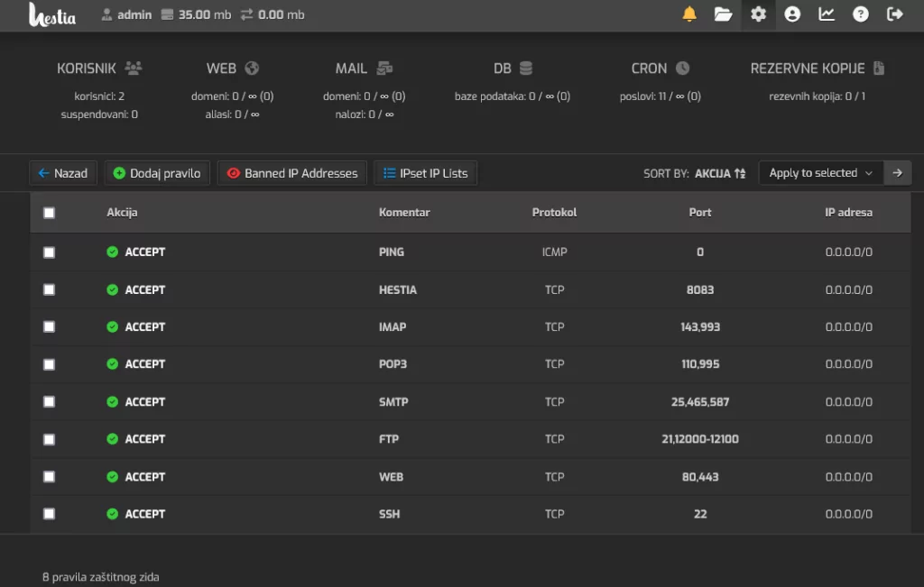This screenshot has width=924, height=587.
Task: Open the Apply to selected dropdown
Action: pyautogui.click(x=821, y=173)
